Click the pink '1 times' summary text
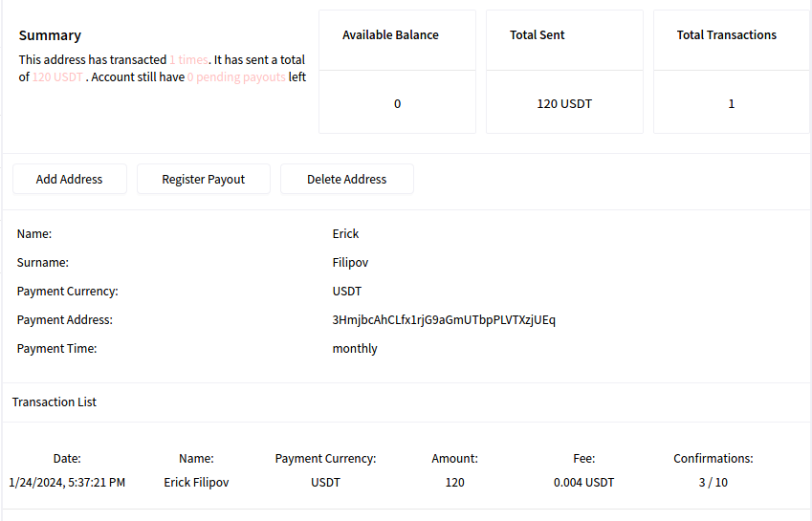Image resolution: width=812 pixels, height=521 pixels. point(188,59)
